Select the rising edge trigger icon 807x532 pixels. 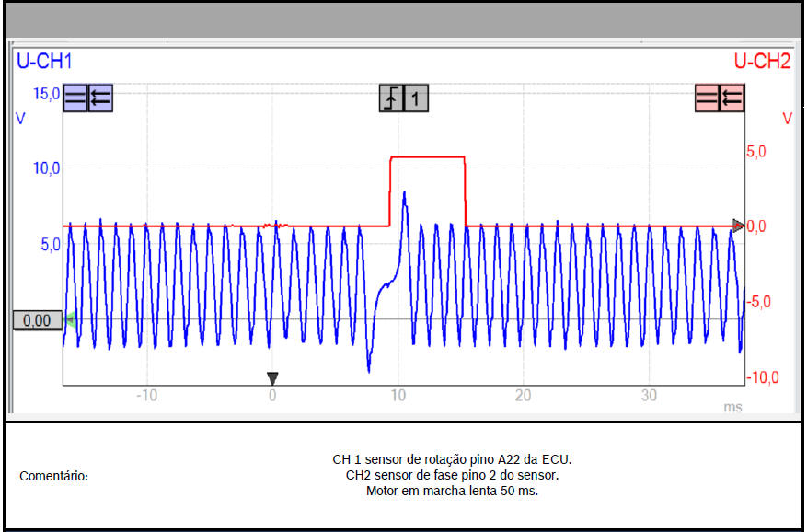[392, 98]
